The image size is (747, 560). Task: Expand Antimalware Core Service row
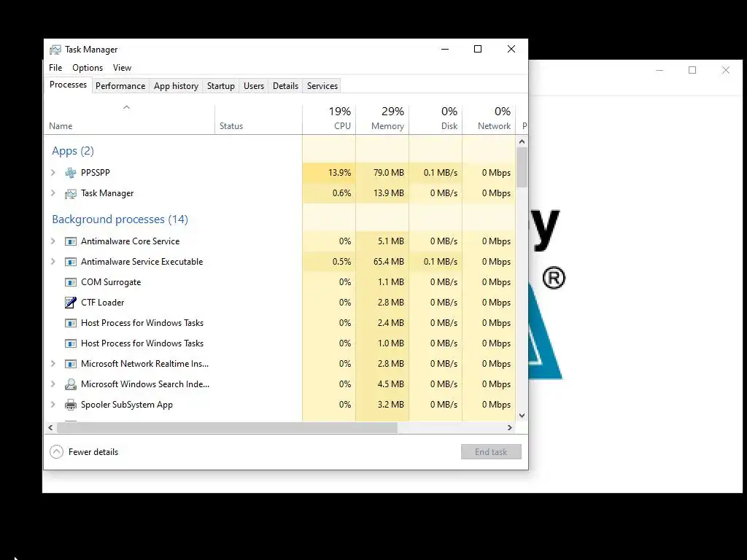point(53,241)
